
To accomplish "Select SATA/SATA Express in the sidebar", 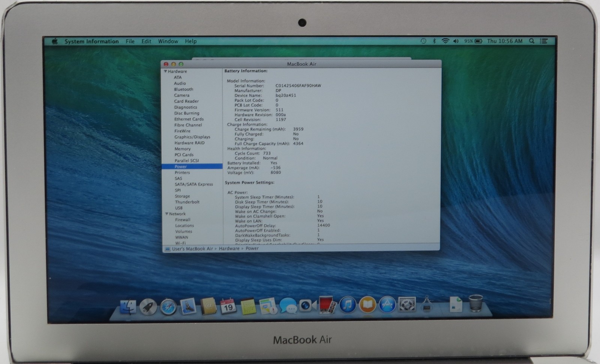I will click(193, 184).
